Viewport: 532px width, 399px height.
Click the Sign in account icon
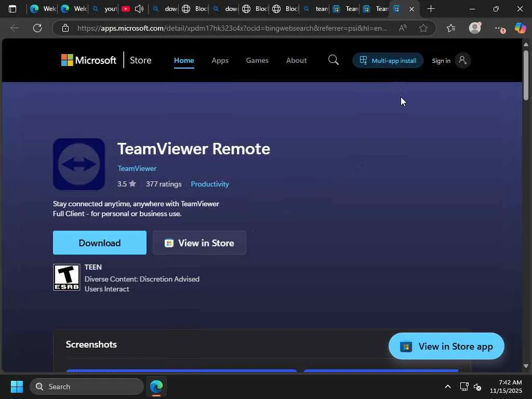(462, 60)
